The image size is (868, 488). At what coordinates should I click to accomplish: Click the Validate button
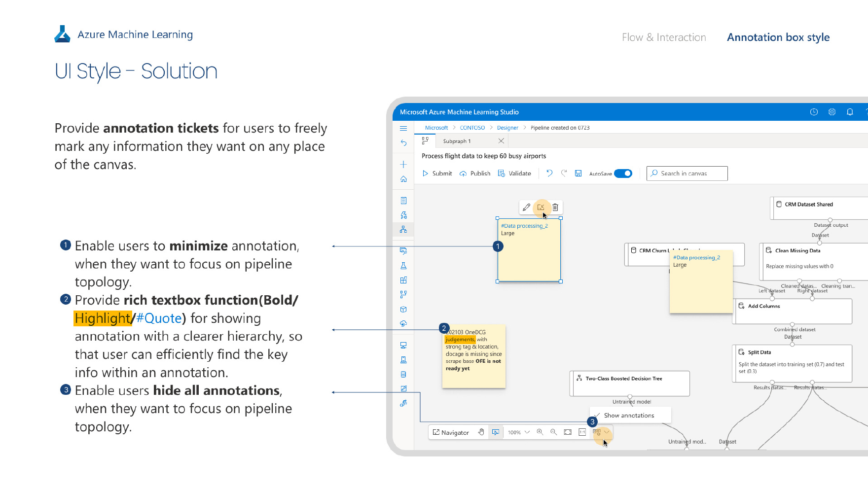point(514,174)
